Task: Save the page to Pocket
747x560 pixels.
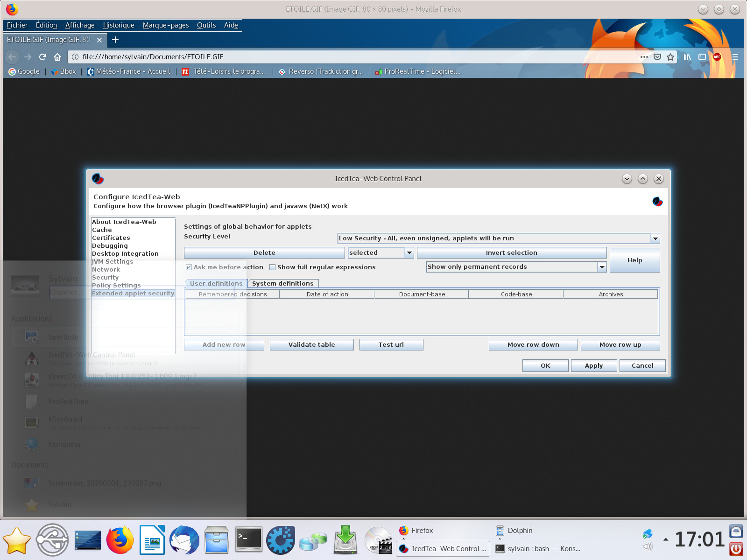Action: click(x=657, y=57)
